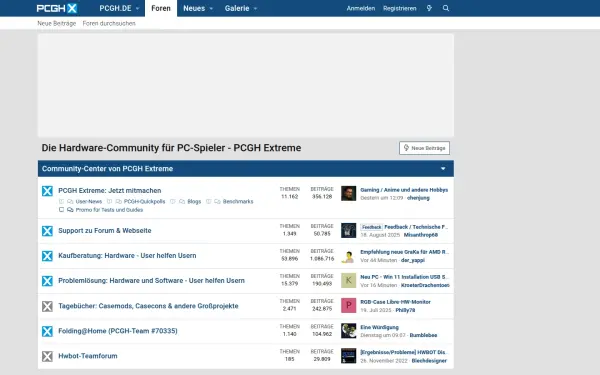The image size is (600, 375).
Task: Click username Philly78
Action: [x=405, y=310]
